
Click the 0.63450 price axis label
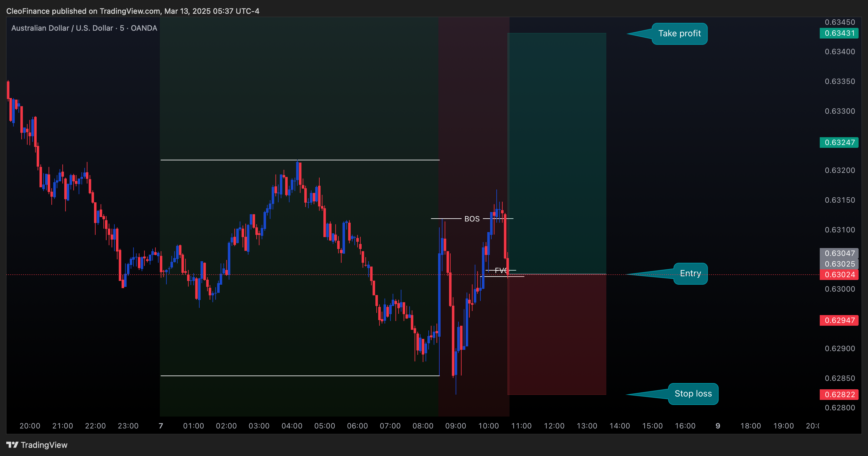(840, 22)
